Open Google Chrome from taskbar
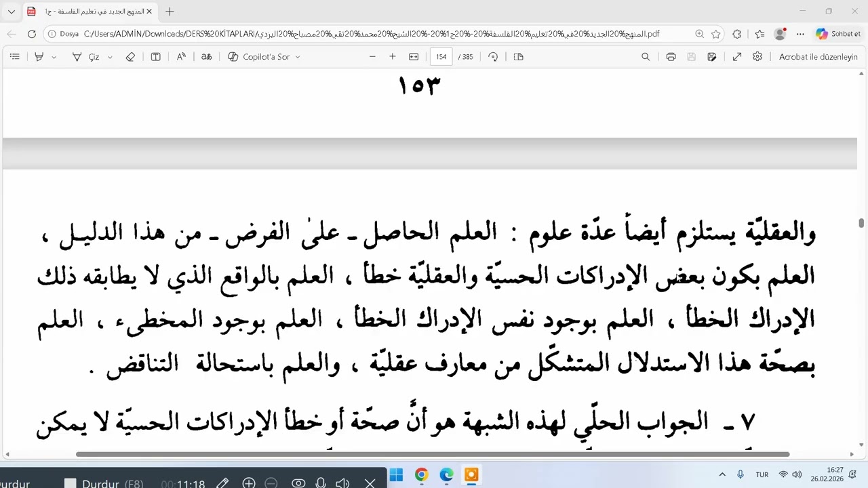The width and height of the screenshot is (868, 488). tap(421, 475)
